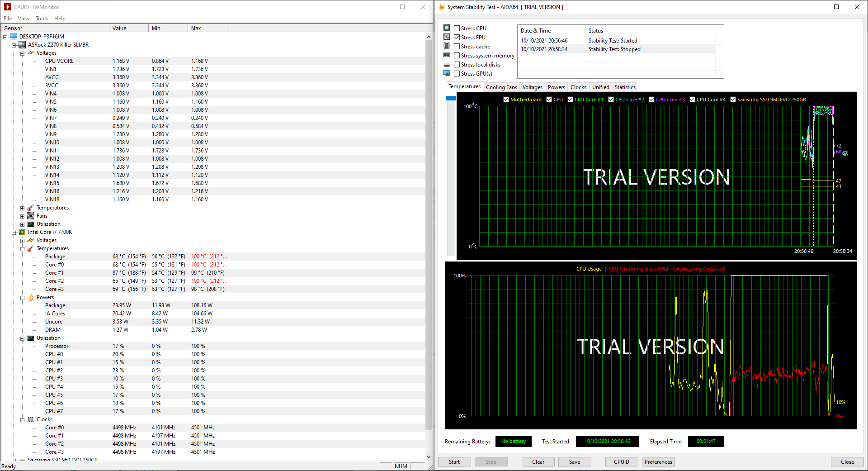Viewport: 868px width, 471px height.
Task: Click the blue graph position slider handle
Action: [x=451, y=98]
